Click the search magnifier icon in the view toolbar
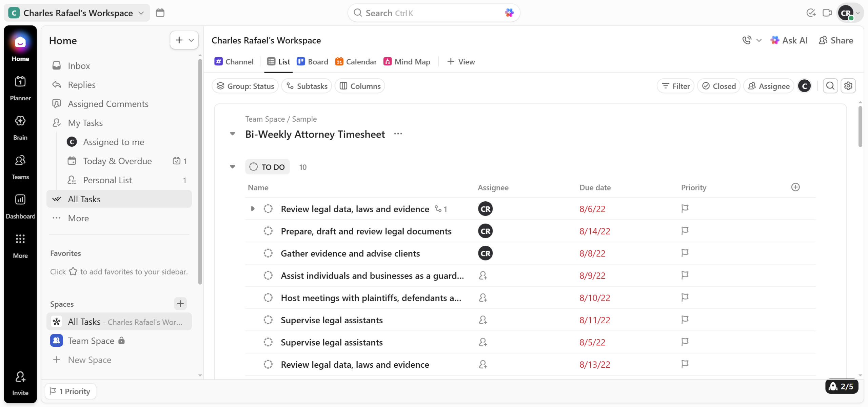Screen dimensions: 868x407 coord(830,86)
